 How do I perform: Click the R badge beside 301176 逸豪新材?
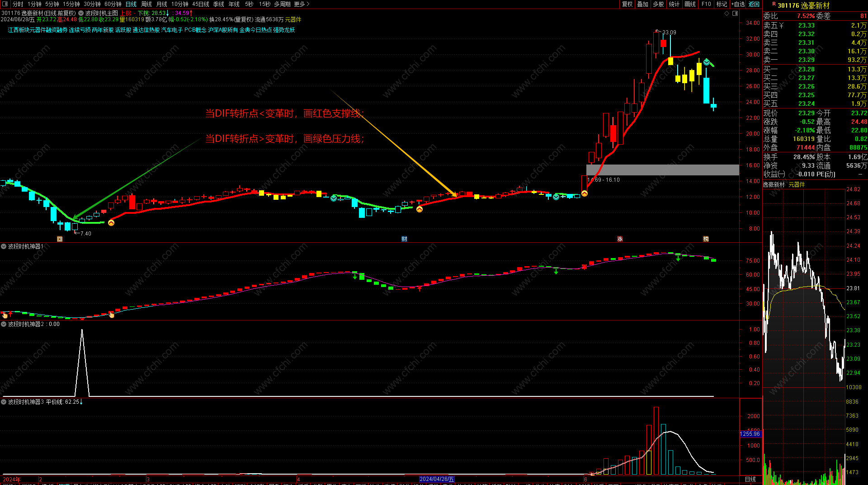tap(774, 4)
